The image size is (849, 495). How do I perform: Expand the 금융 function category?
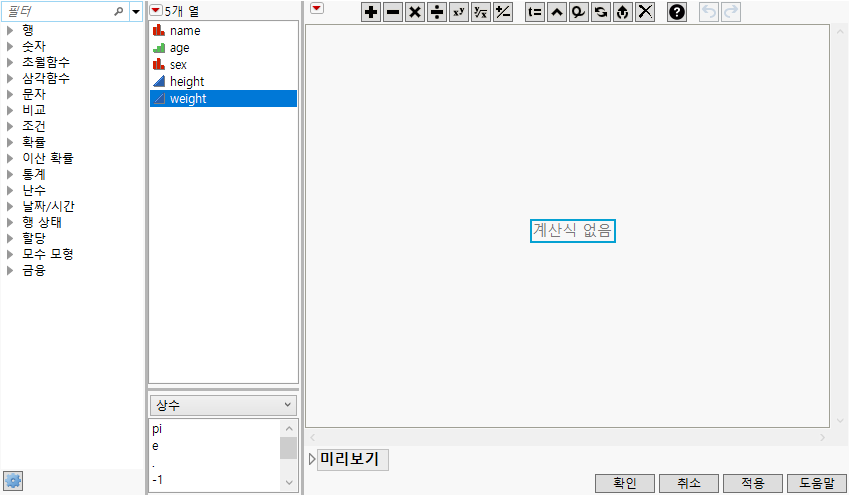pyautogui.click(x=10, y=270)
